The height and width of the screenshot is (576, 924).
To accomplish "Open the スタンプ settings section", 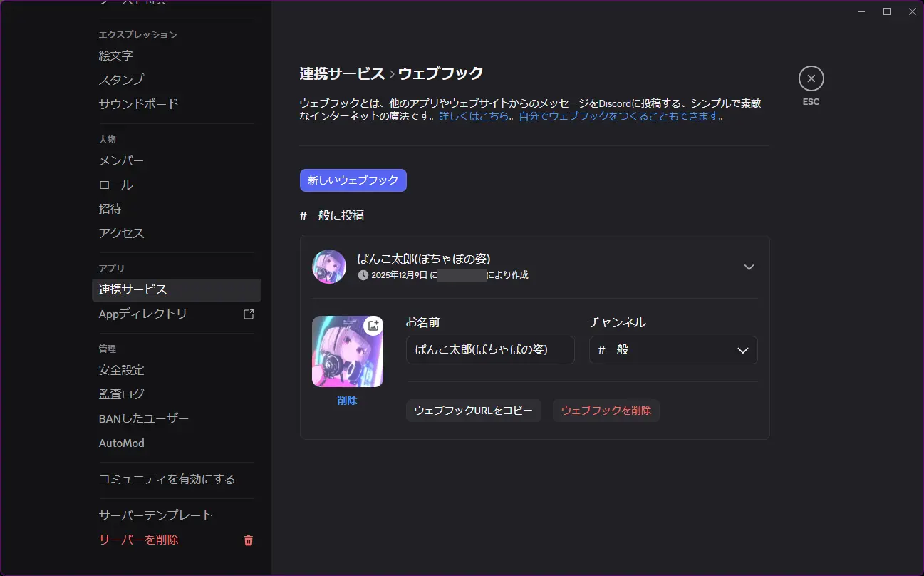I will (x=123, y=79).
